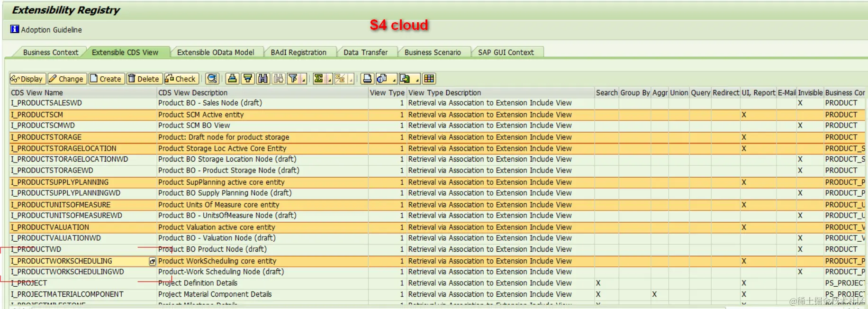Select the I_PRODUCTSCMWD cell
Viewport: 868px width, 309px height.
point(83,126)
